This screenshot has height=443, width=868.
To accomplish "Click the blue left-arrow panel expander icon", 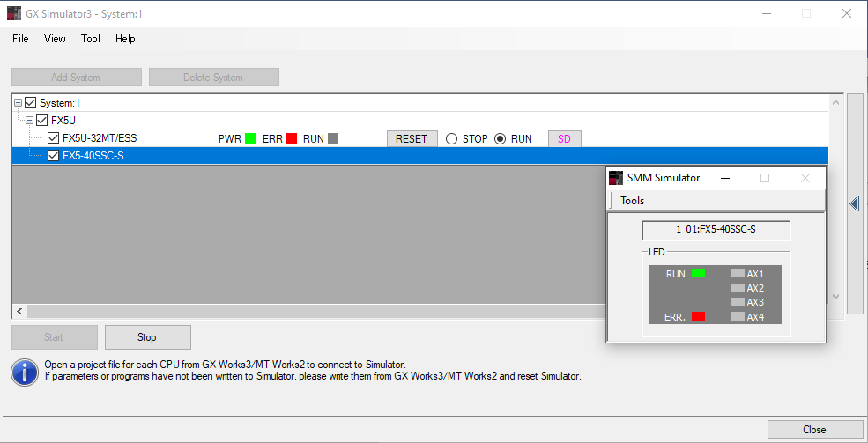I will 854,203.
